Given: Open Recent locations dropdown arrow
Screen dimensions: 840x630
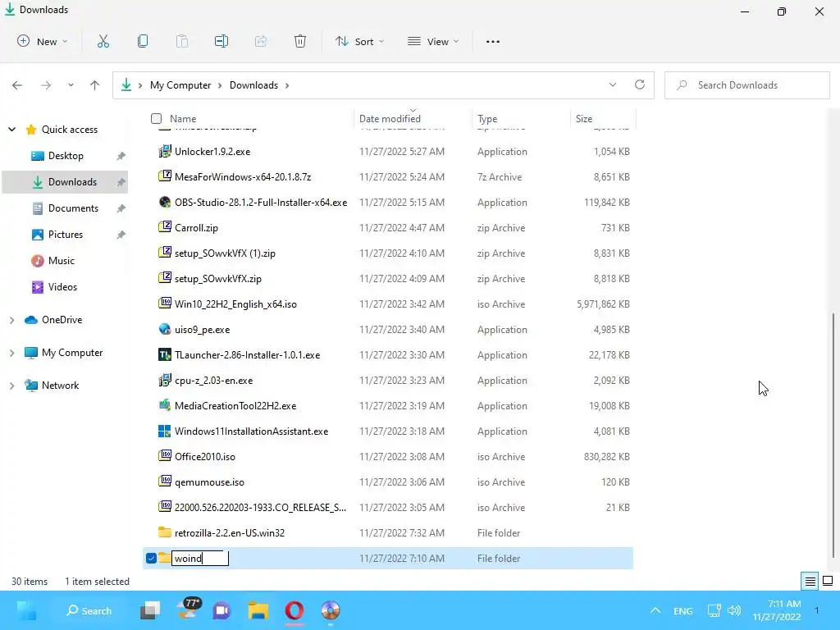Looking at the screenshot, I should pos(71,85).
